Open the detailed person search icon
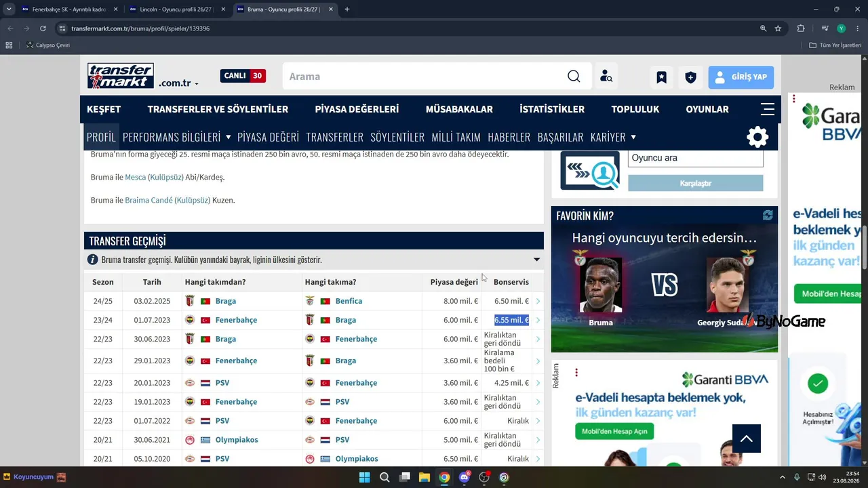The image size is (868, 488). (606, 77)
